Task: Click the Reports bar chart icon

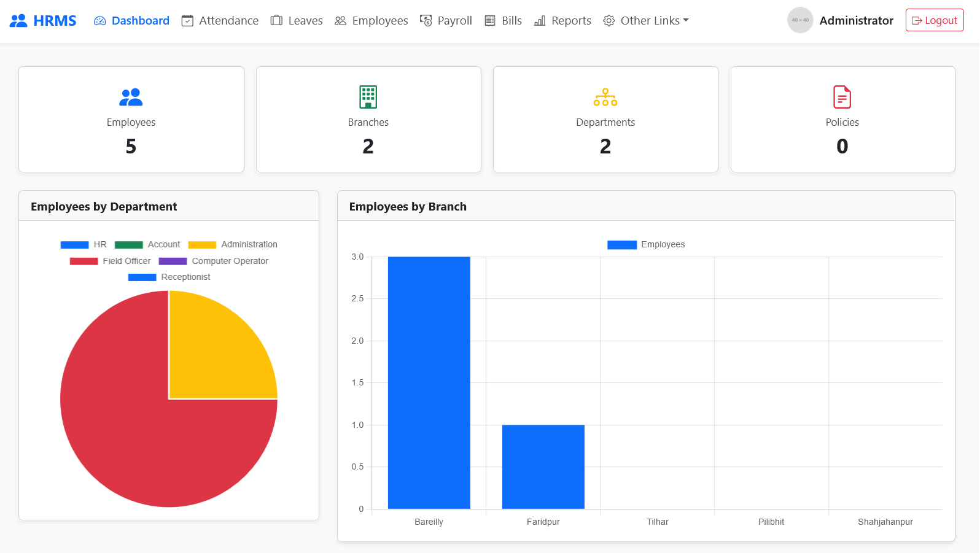Action: 540,21
